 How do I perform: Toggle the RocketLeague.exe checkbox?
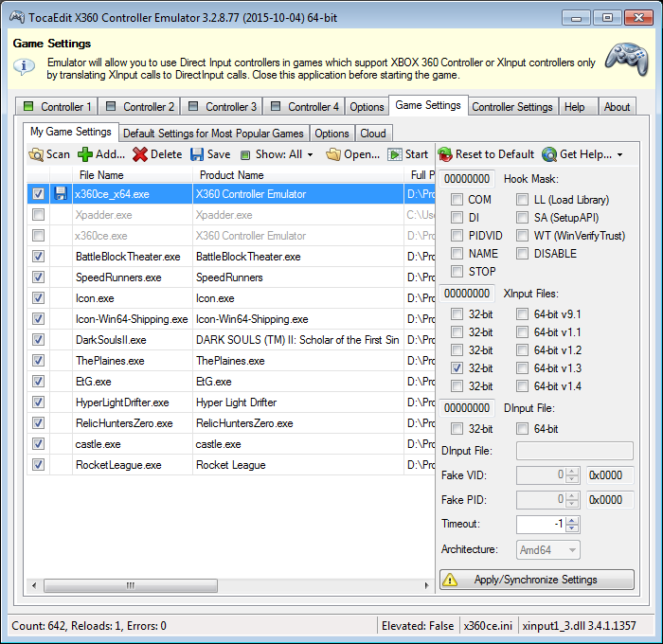tap(38, 465)
